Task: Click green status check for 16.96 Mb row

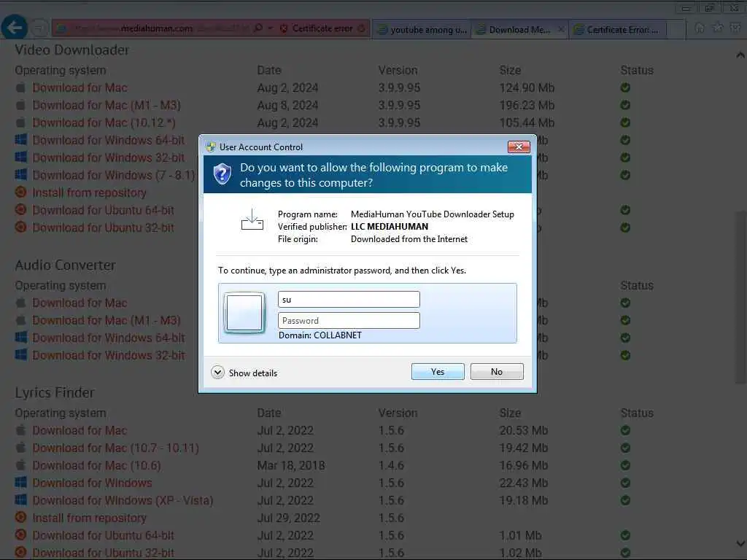Action: pyautogui.click(x=625, y=465)
